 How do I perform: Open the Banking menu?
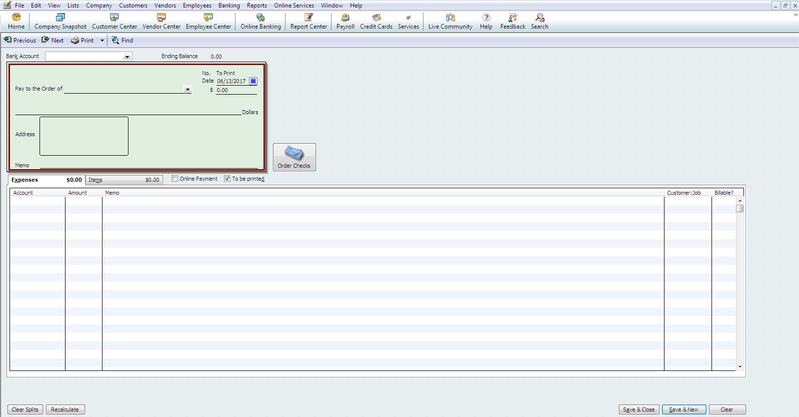point(227,5)
